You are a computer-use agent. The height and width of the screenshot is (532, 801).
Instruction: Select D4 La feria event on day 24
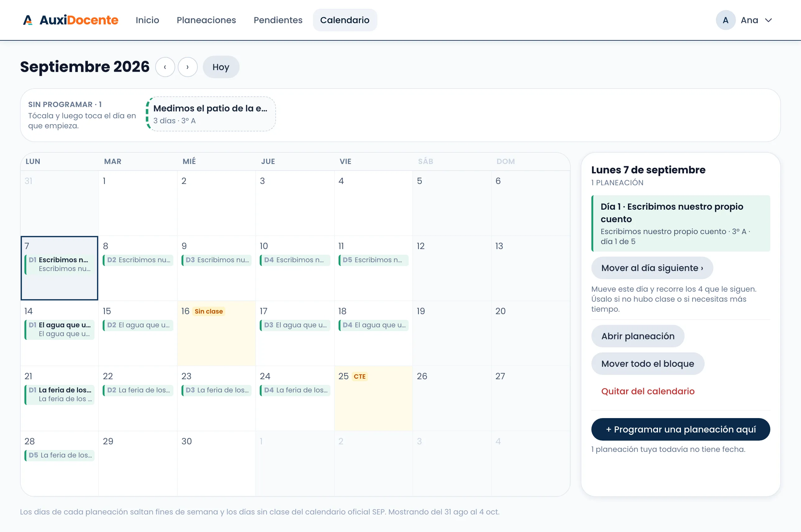295,391
